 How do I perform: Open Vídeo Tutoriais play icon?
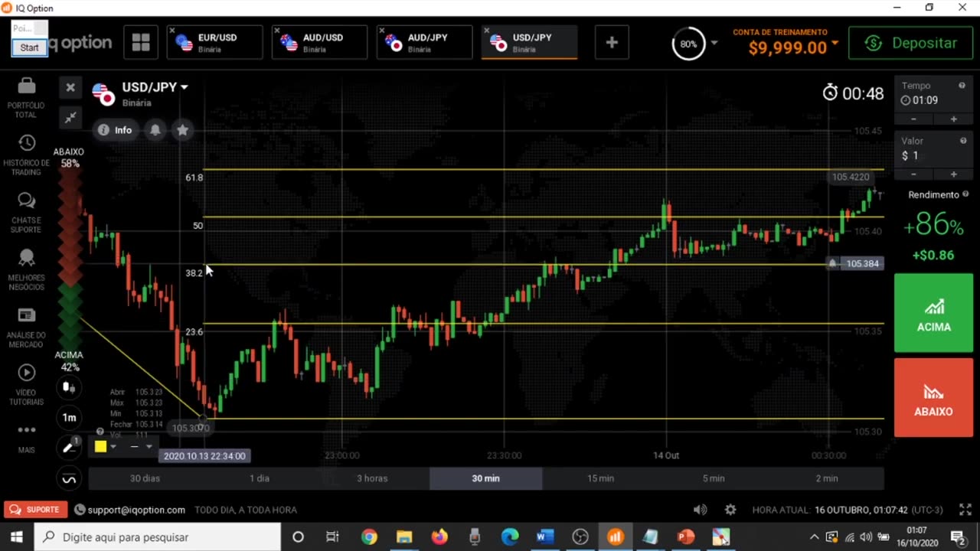pos(26,373)
